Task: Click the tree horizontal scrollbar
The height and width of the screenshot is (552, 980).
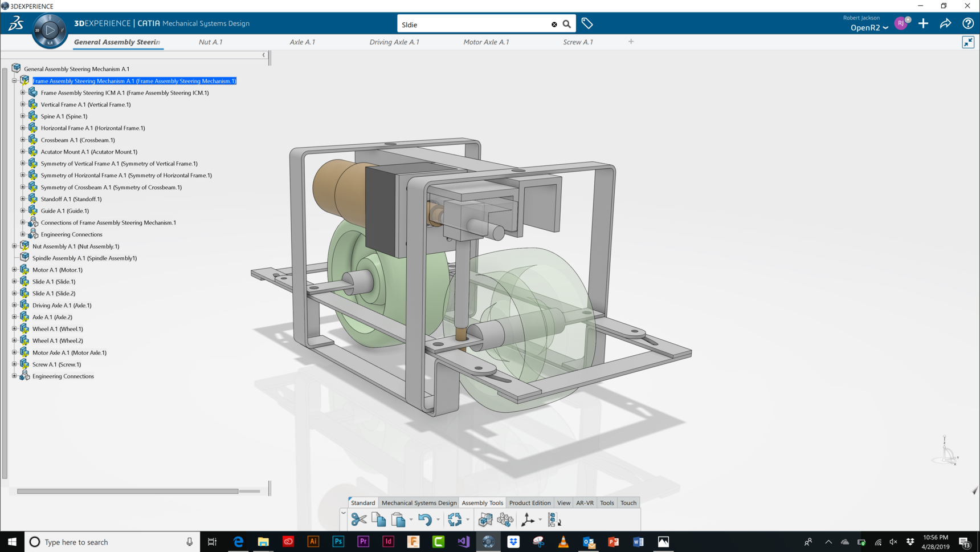Action: [x=128, y=491]
